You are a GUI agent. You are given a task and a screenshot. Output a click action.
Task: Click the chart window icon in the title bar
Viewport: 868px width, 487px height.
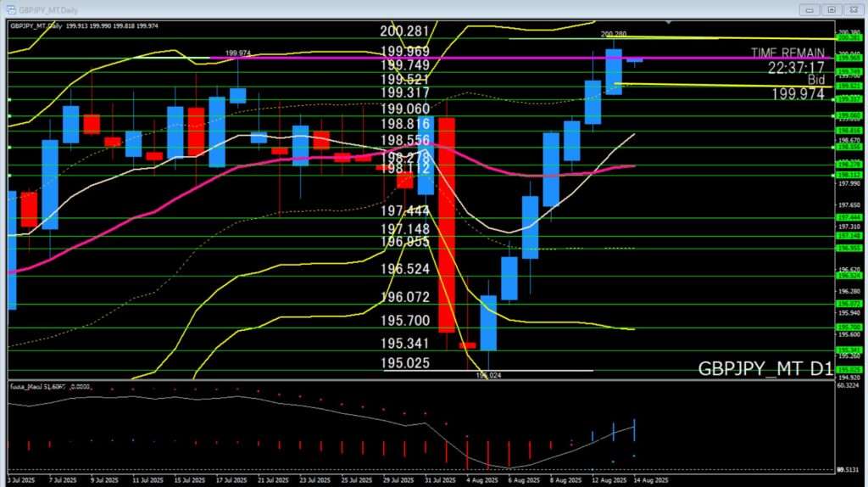click(11, 10)
